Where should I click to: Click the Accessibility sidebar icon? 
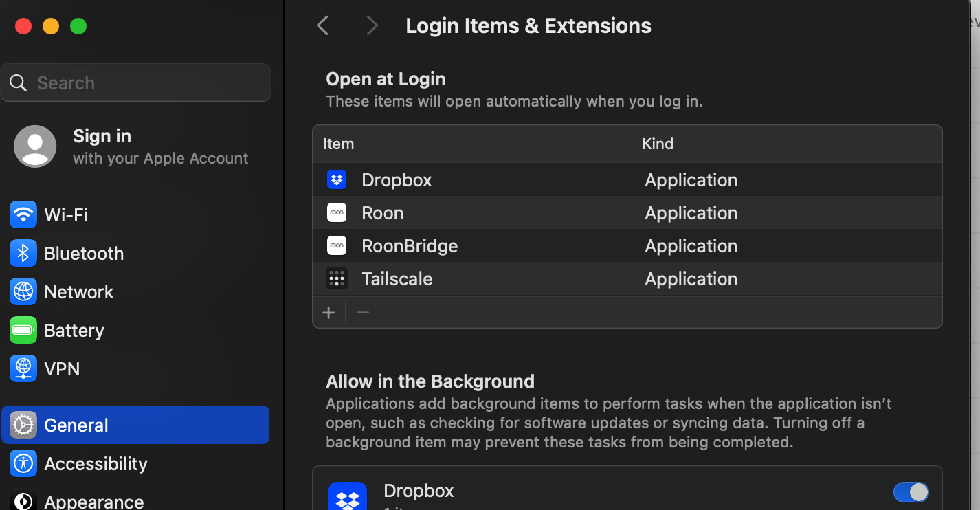23,463
